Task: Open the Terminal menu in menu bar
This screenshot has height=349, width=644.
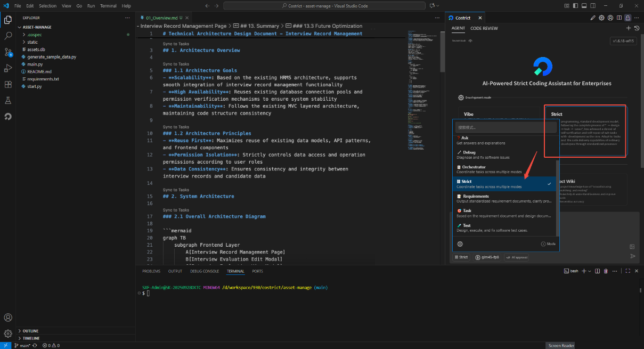Action: click(108, 6)
